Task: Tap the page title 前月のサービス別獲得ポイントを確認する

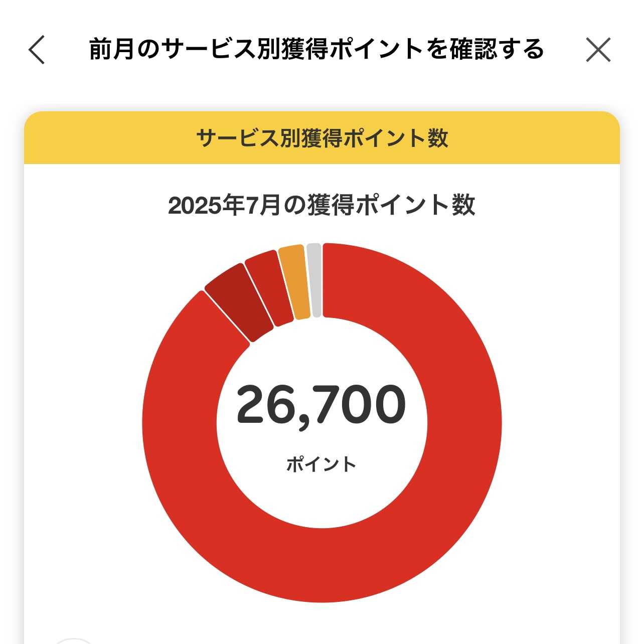Action: (316, 49)
